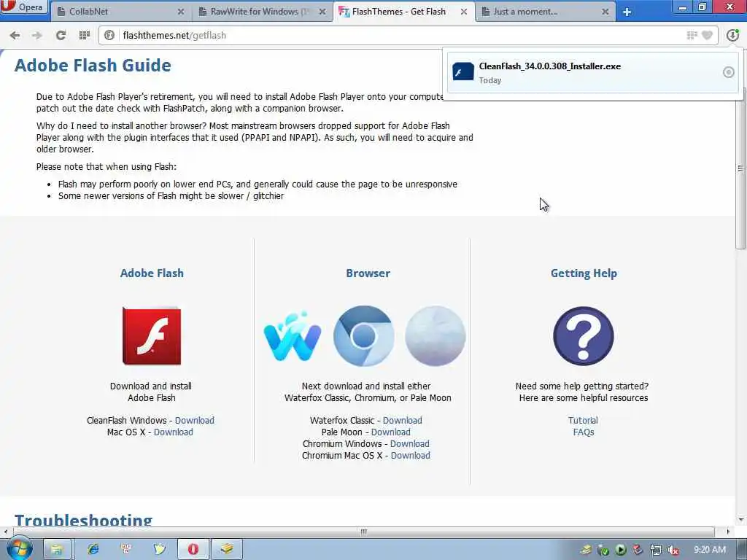Click the stacked books taskbar icon
Image resolution: width=747 pixels, height=560 pixels.
(227, 549)
